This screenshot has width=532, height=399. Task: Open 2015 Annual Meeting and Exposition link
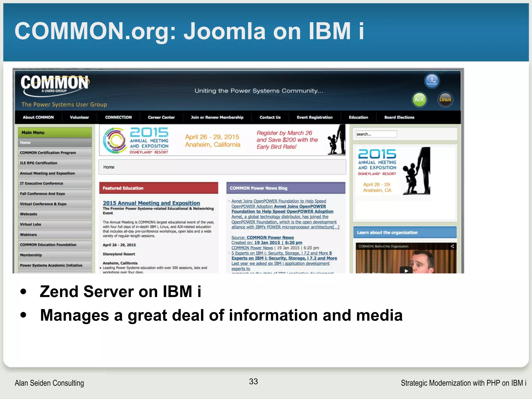[x=151, y=203]
